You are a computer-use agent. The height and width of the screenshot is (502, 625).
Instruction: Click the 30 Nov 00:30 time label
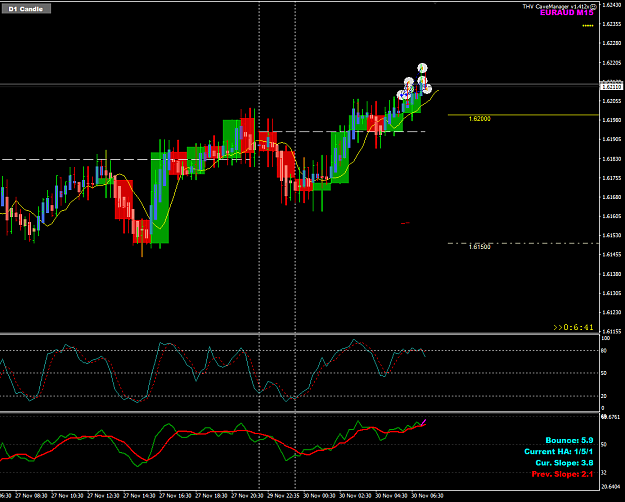coord(319,496)
